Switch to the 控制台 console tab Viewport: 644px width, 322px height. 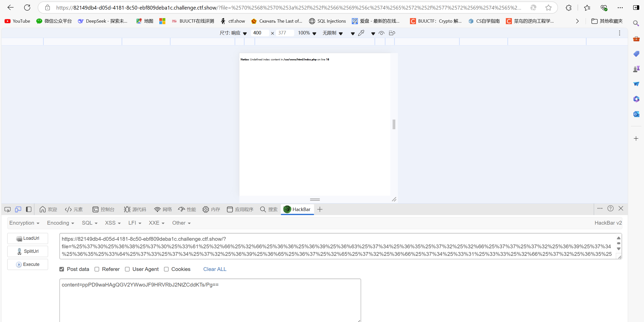coord(103,209)
